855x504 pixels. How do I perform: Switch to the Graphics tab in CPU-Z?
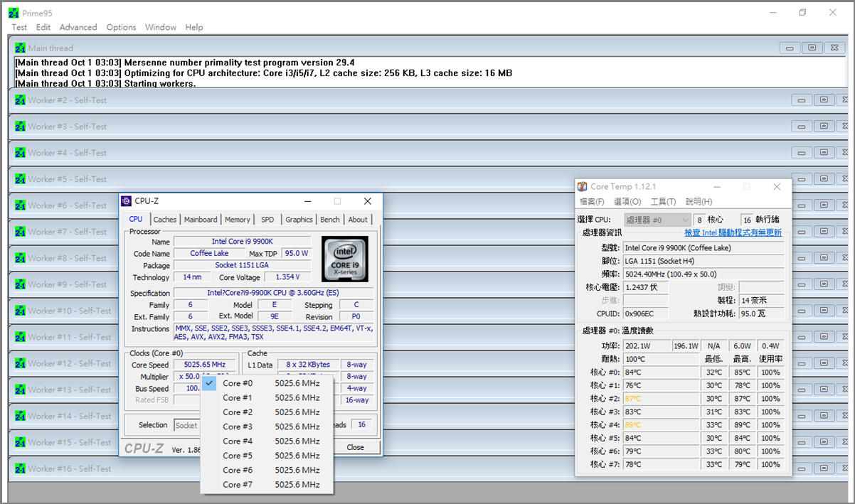click(x=299, y=220)
